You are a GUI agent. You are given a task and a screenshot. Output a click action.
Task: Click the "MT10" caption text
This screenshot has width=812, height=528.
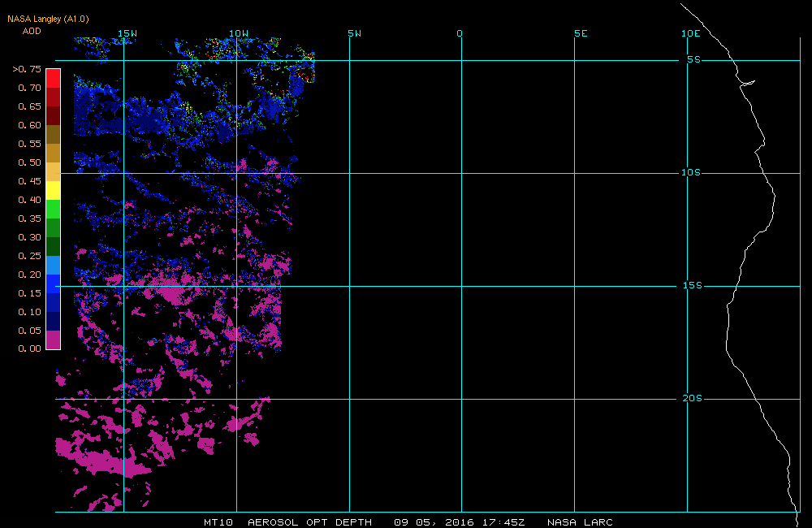point(218,522)
